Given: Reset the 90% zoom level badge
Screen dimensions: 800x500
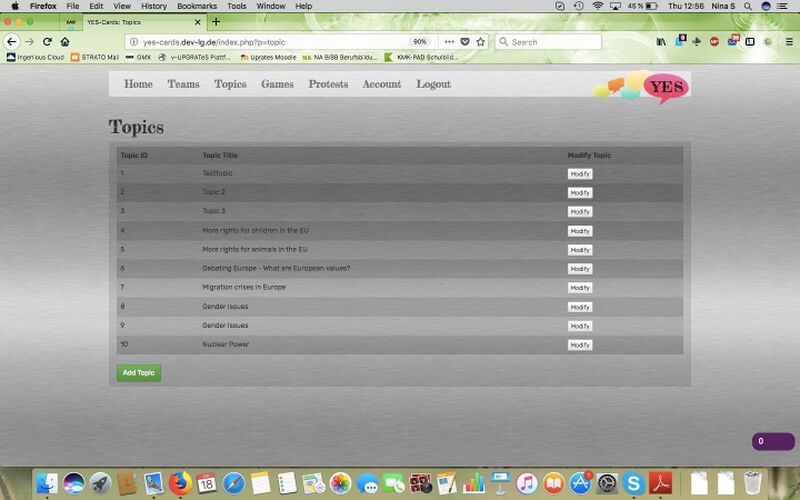Looking at the screenshot, I should coord(419,42).
